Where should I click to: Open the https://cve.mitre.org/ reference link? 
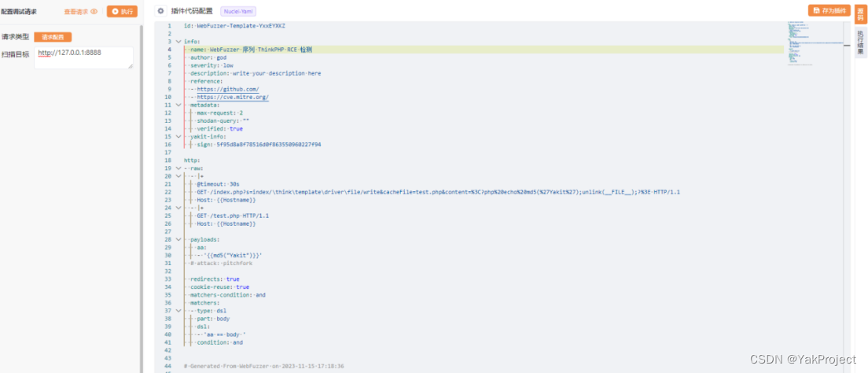(233, 97)
